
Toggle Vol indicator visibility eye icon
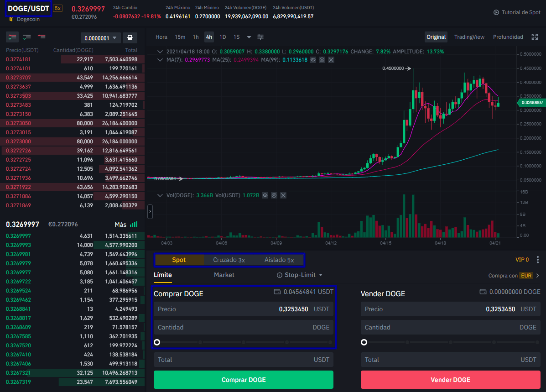click(265, 195)
